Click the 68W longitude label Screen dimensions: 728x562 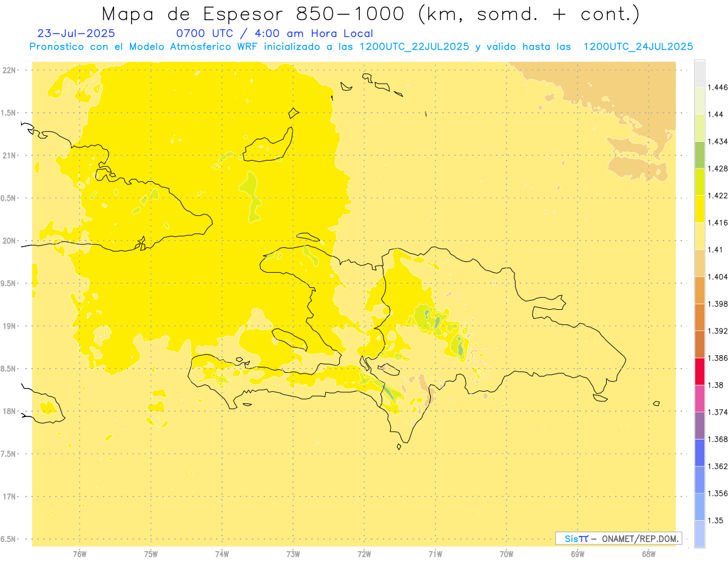pyautogui.click(x=649, y=554)
